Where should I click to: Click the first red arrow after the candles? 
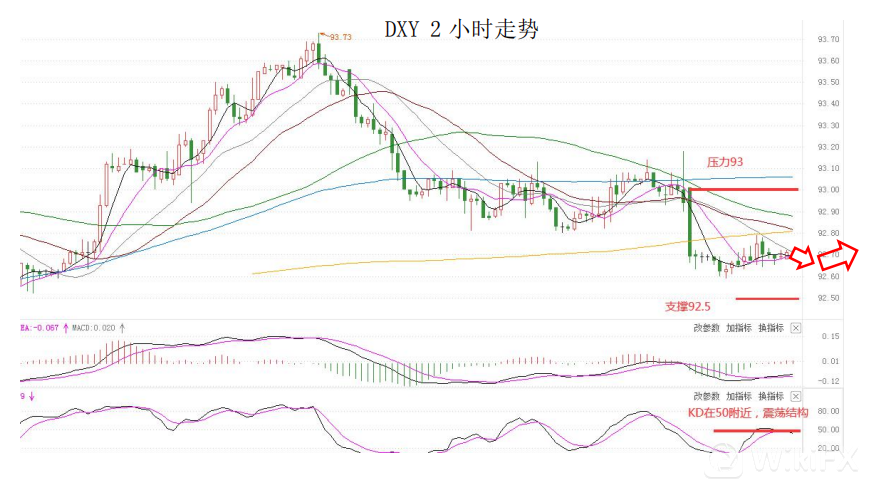[x=804, y=257]
